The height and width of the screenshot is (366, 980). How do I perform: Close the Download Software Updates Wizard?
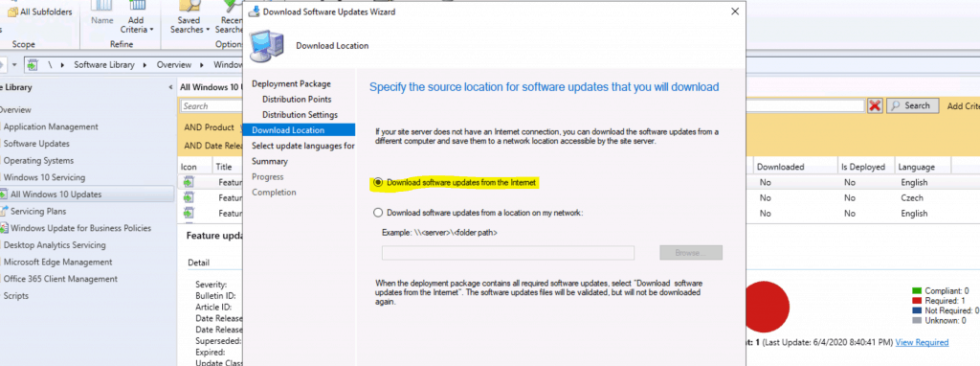[735, 11]
